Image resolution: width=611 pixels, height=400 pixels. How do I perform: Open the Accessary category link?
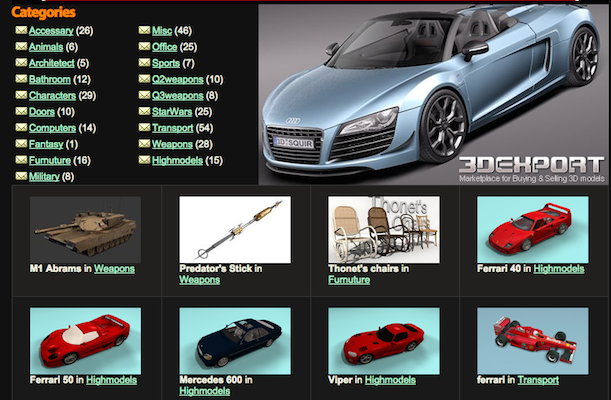(x=51, y=31)
